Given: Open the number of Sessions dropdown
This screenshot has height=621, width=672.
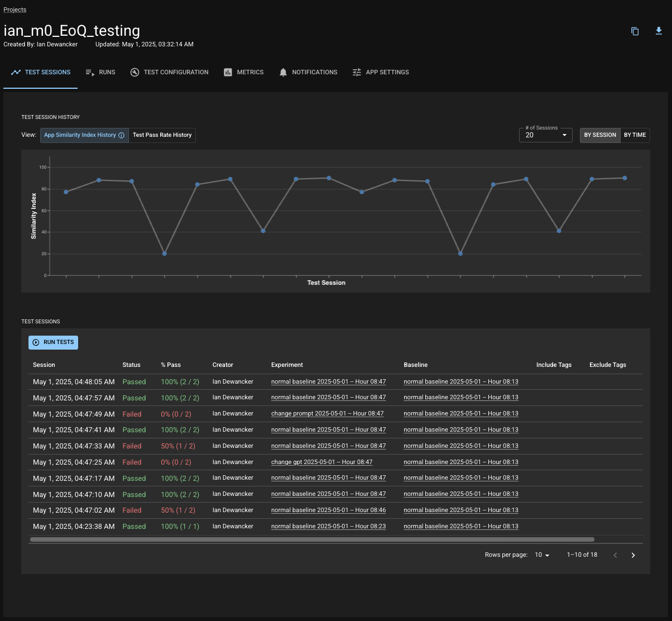Looking at the screenshot, I should [545, 135].
